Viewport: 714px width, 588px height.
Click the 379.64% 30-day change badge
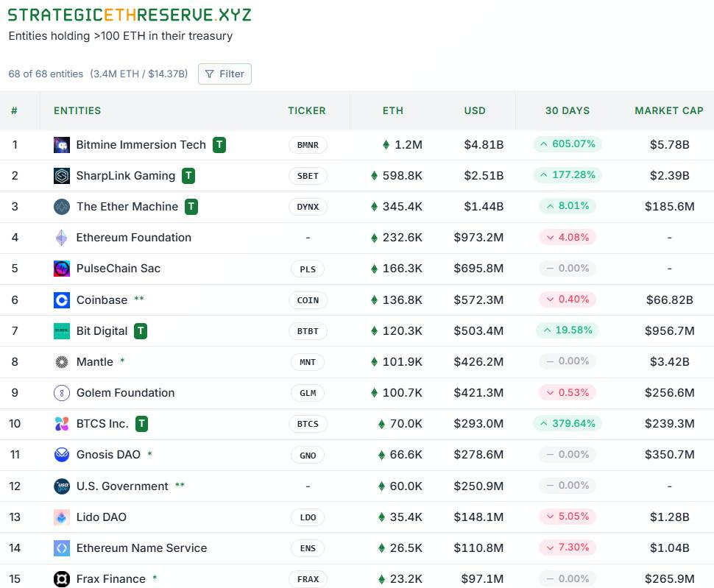(568, 424)
